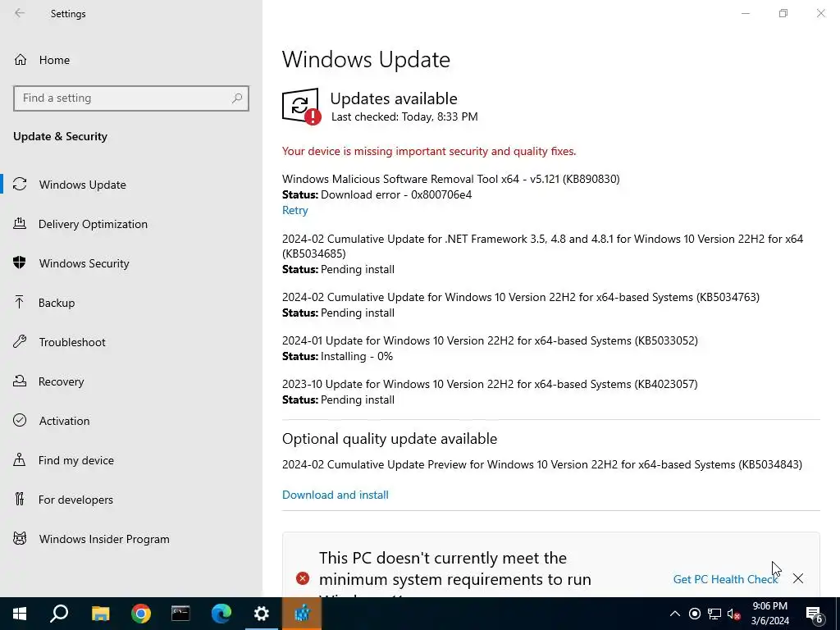Launch File Explorer from the taskbar
This screenshot has width=840, height=630.
coord(100,614)
